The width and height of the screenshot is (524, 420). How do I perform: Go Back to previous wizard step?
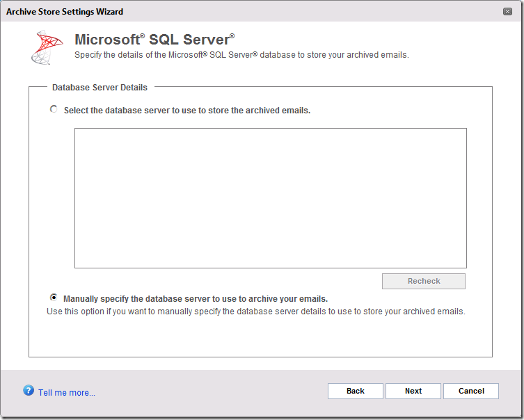355,391
